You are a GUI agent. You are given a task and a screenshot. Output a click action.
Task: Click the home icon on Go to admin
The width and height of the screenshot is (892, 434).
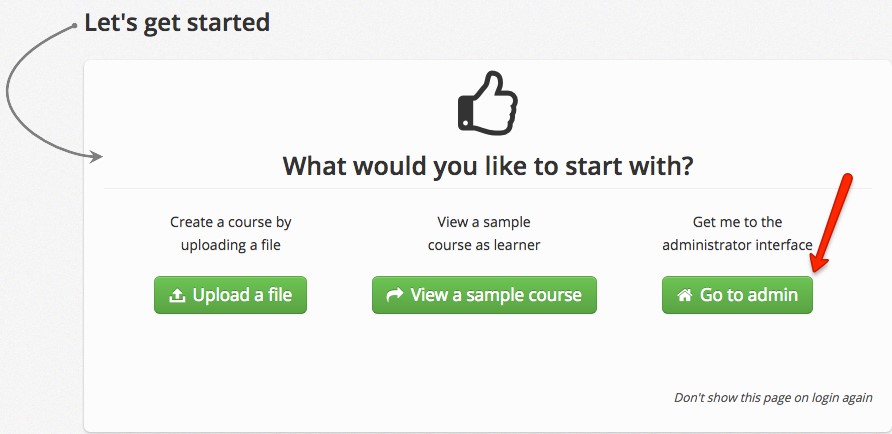click(685, 296)
